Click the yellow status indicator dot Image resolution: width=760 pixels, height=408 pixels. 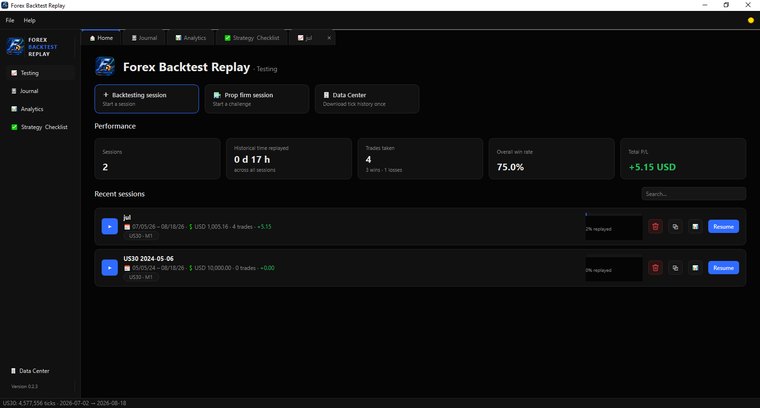(x=751, y=20)
